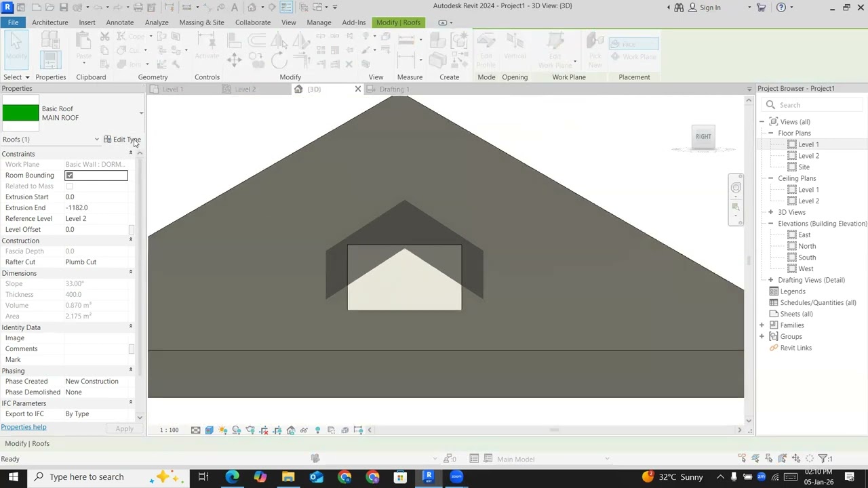Close the {3D} view tab
Screen dimensions: 868x488
(x=358, y=89)
